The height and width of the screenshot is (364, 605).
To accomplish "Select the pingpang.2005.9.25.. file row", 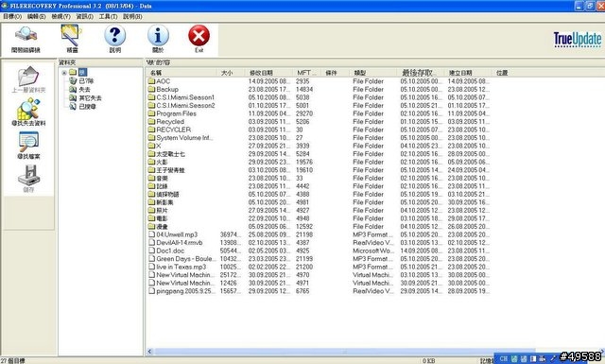I will point(319,291).
